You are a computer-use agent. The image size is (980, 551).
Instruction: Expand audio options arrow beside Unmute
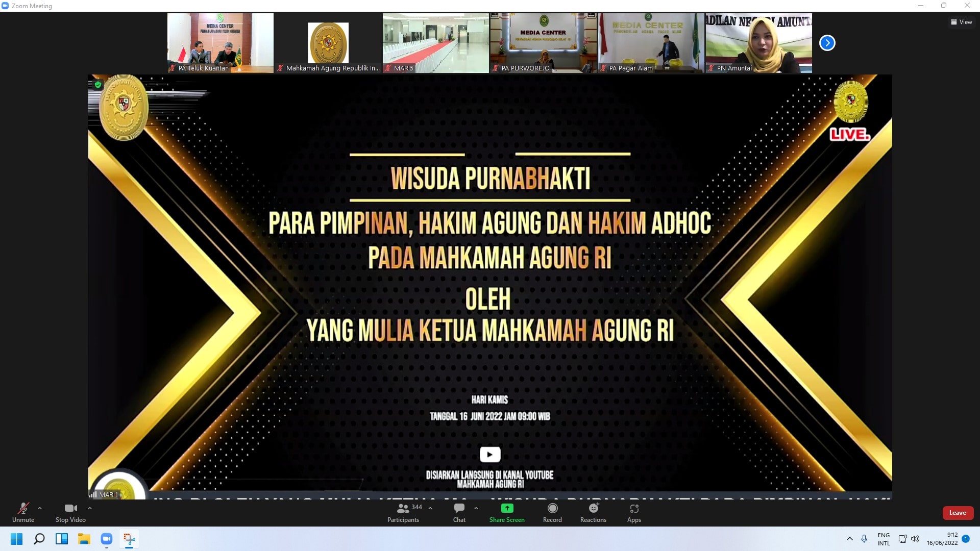(x=40, y=508)
